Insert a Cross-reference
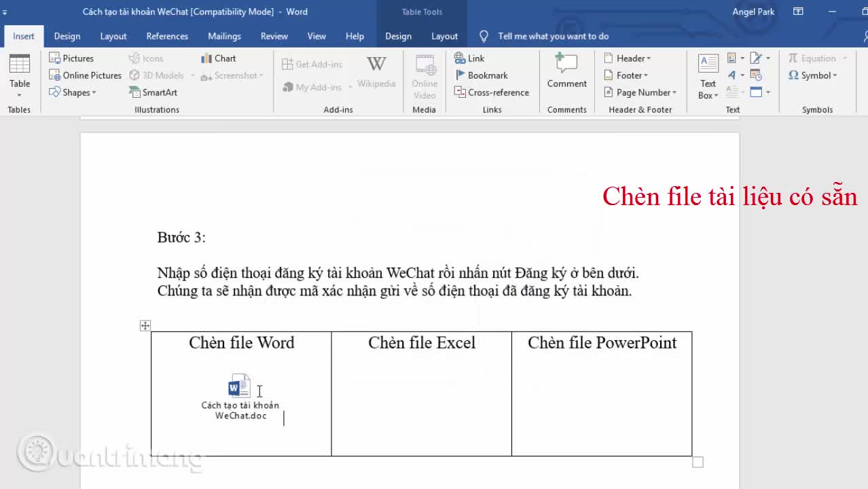 pos(492,92)
